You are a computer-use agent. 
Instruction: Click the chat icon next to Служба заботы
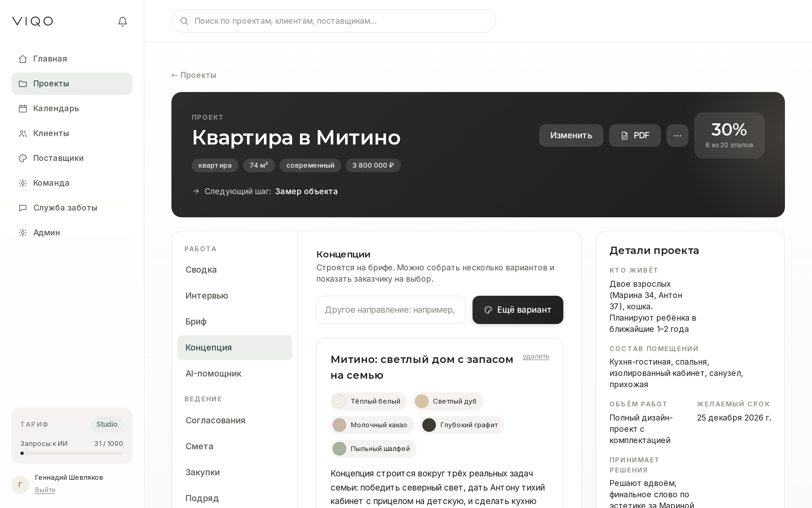pyautogui.click(x=23, y=208)
